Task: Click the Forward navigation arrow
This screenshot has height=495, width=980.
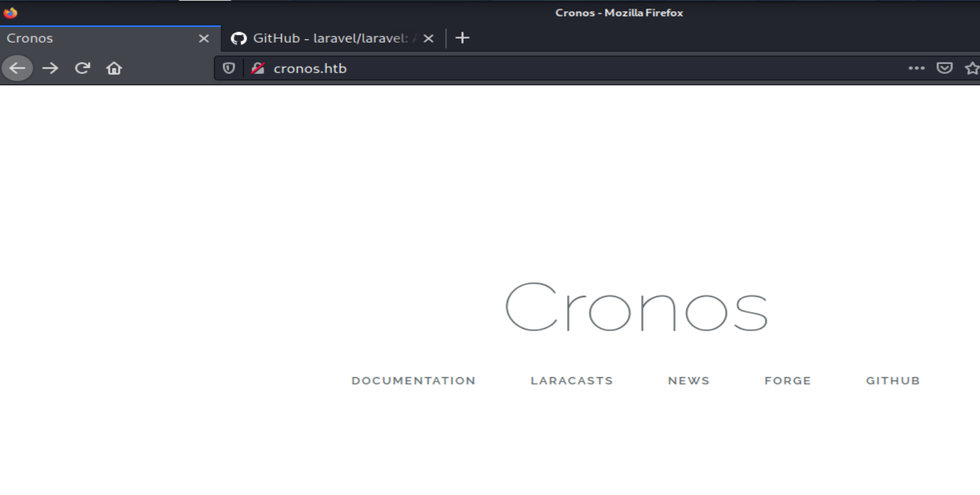Action: tap(50, 68)
